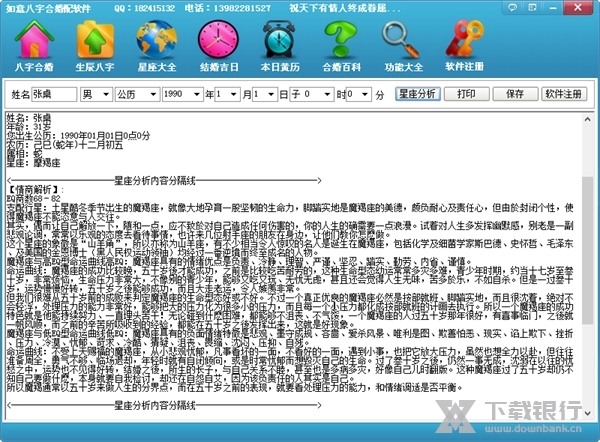Viewport: 600px width, 442px height.
Task: Open the 八字合婚 house icon
Action: click(34, 39)
